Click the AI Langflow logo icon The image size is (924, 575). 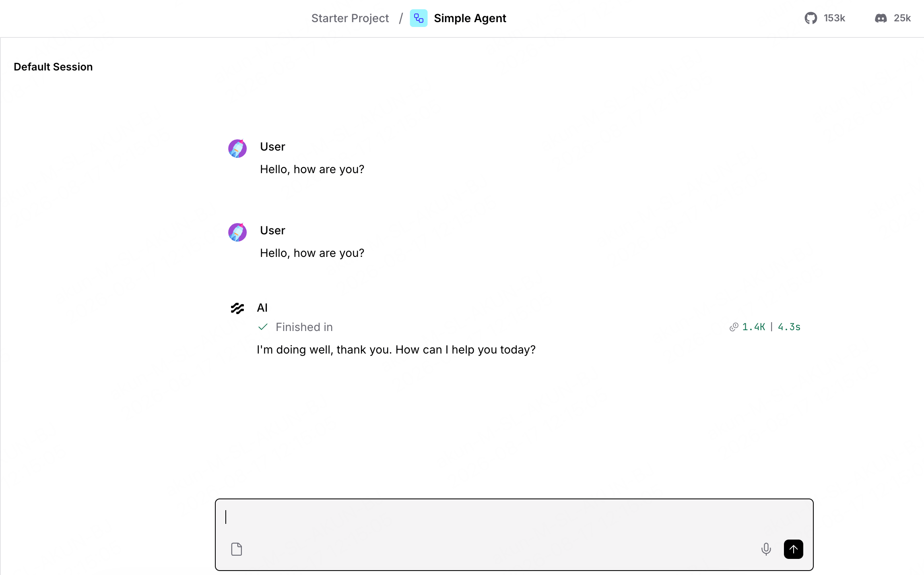237,308
